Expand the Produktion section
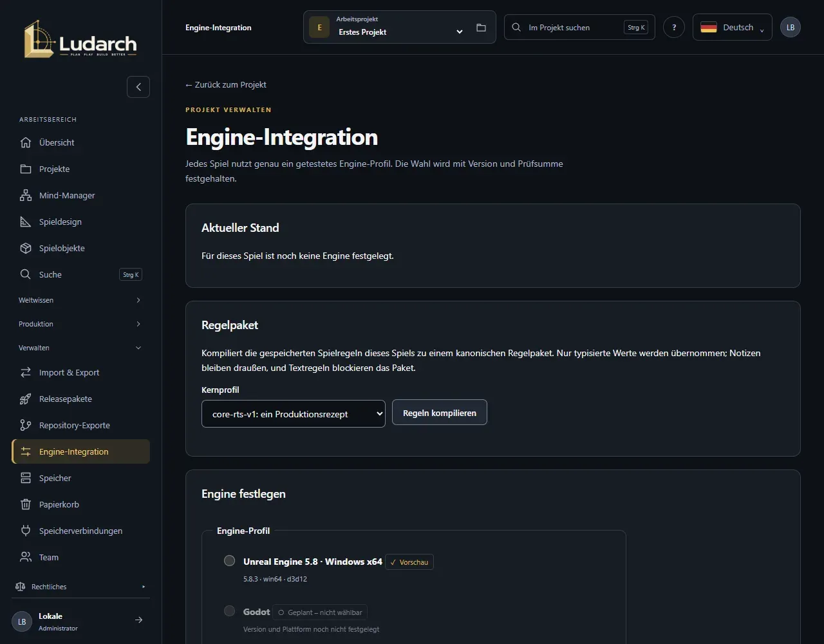824x644 pixels. coord(80,324)
